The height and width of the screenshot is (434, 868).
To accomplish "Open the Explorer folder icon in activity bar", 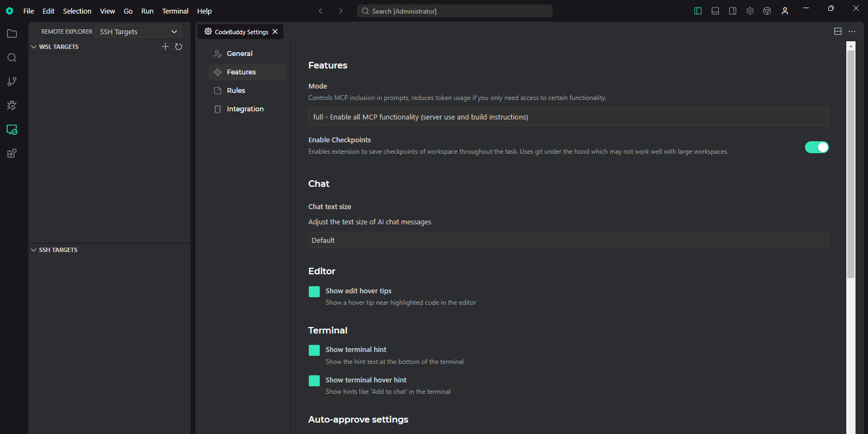I will (12, 34).
